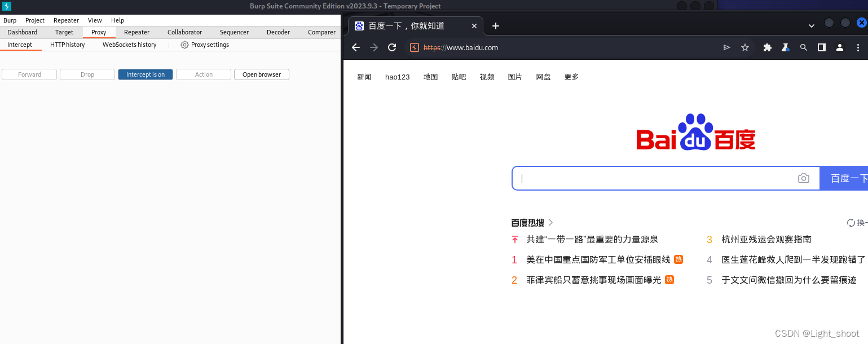
Task: Open trending item 于文文问微信撤回为什么要留痕迹
Action: 789,280
